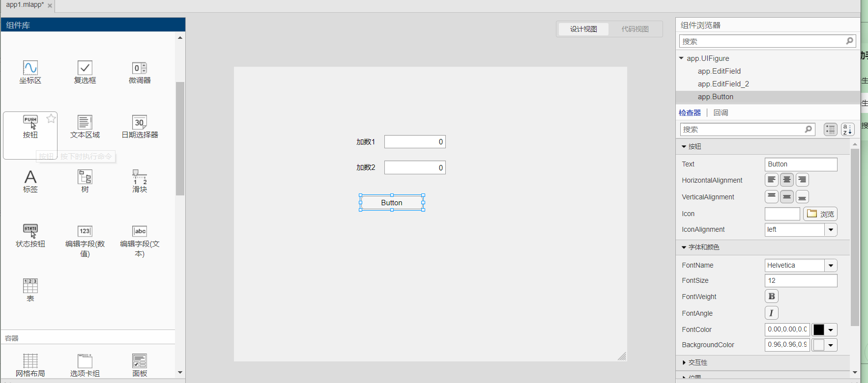Set horizontal alignment to left
The width and height of the screenshot is (868, 383).
772,180
